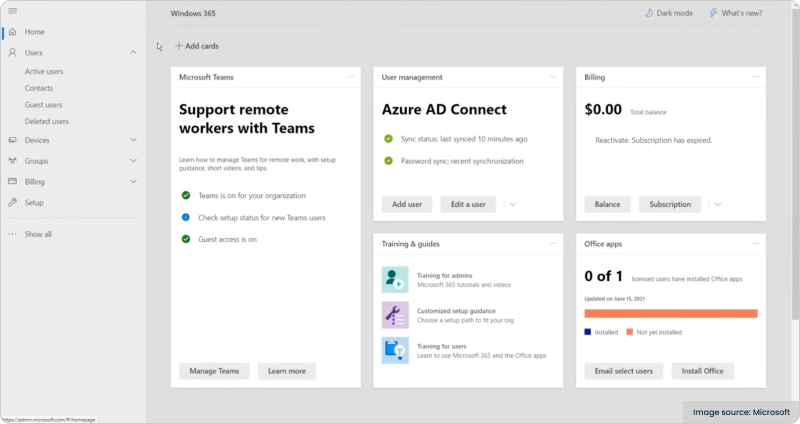Viewport: 800px width, 424px height.
Task: Click the blue Installed legend swatch
Action: point(588,332)
